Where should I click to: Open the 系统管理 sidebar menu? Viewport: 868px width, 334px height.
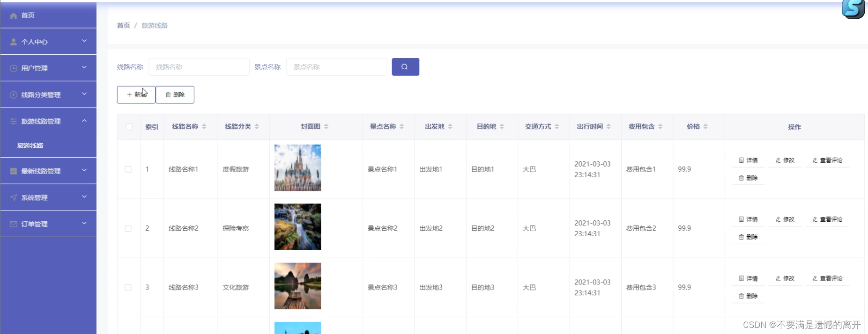pos(48,197)
